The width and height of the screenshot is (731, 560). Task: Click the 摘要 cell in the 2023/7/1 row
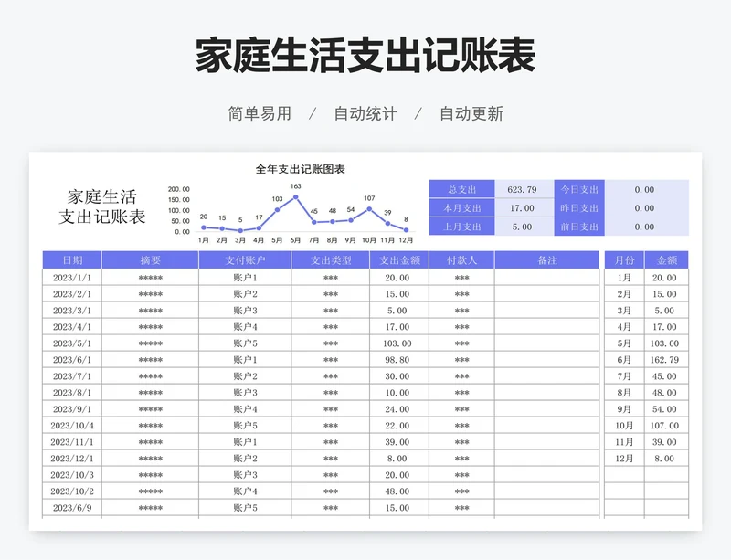[150, 376]
